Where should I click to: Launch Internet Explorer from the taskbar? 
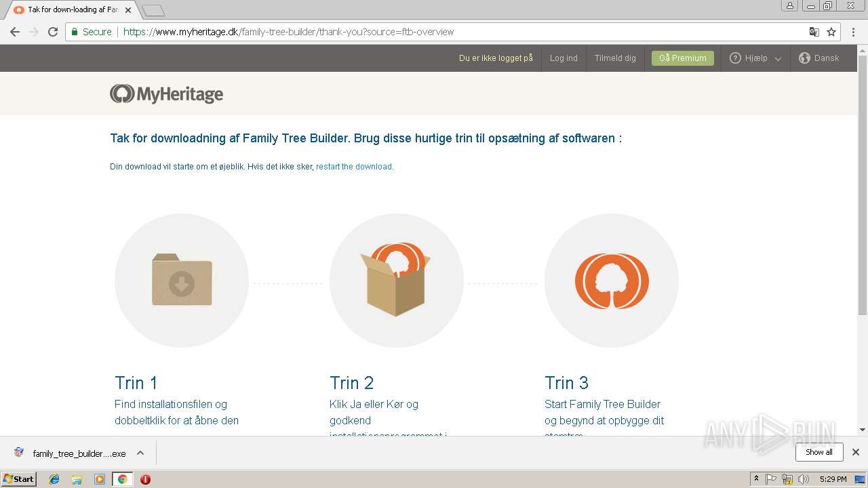(x=54, y=479)
